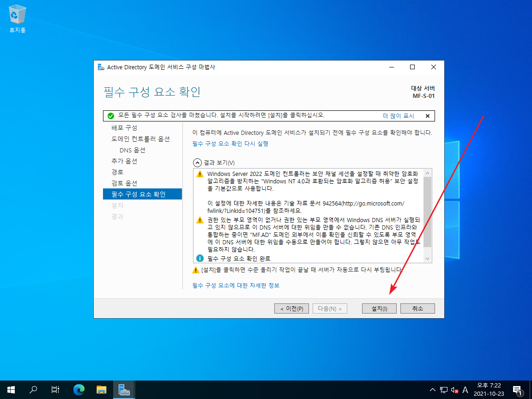Viewport: 532px width, 399px height.
Task: Click the wizard title bar icon
Action: coord(101,67)
